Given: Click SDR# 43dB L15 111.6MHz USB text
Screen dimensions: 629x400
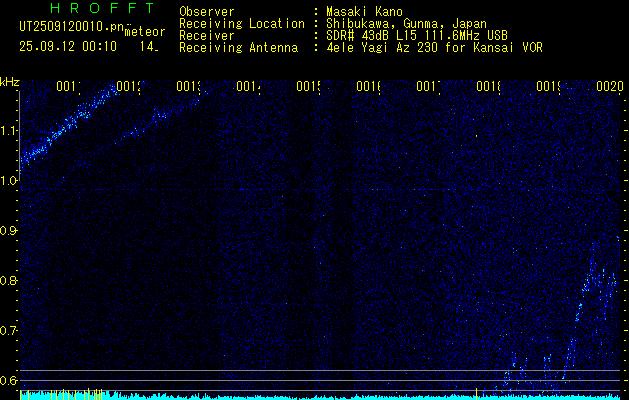Looking at the screenshot, I should (417, 36).
